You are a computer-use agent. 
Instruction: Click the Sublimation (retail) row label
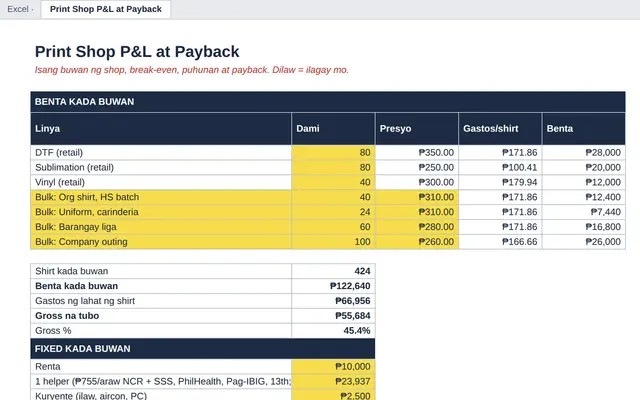point(161,167)
